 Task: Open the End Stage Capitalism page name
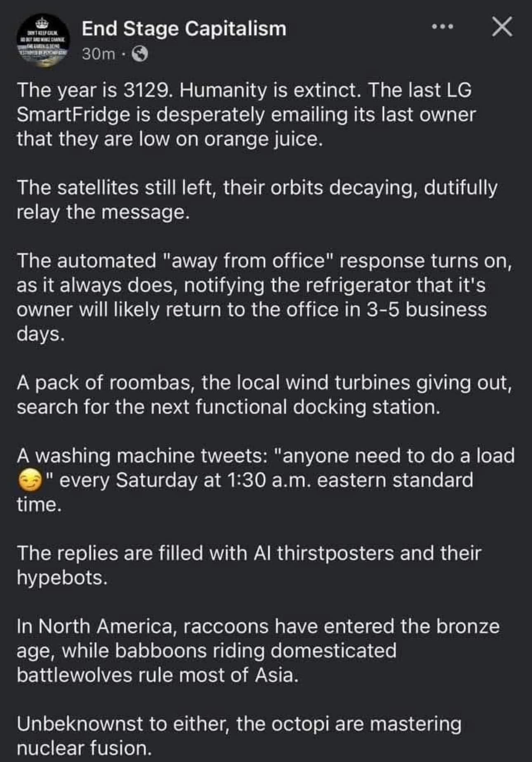[184, 29]
